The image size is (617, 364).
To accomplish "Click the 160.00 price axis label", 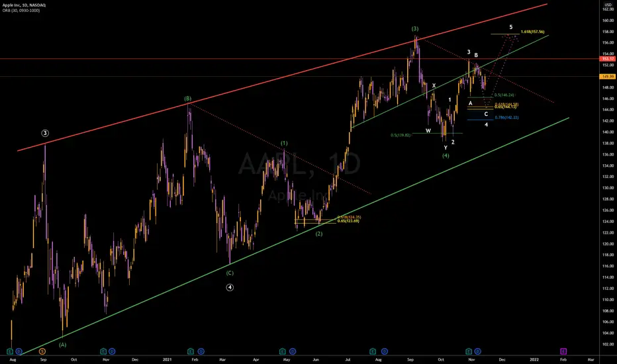I will (x=608, y=21).
